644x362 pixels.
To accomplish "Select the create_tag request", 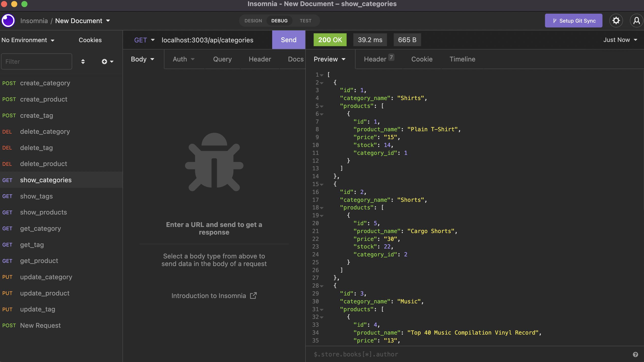I will pyautogui.click(x=61, y=116).
